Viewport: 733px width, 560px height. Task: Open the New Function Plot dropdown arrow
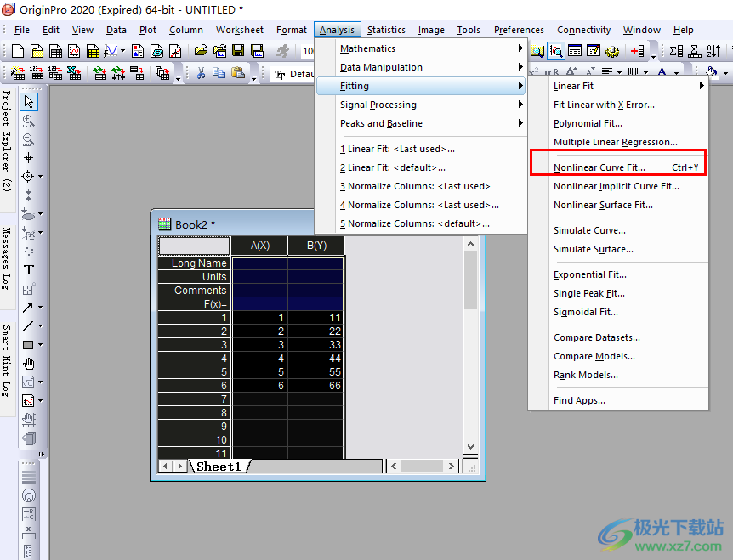point(123,50)
